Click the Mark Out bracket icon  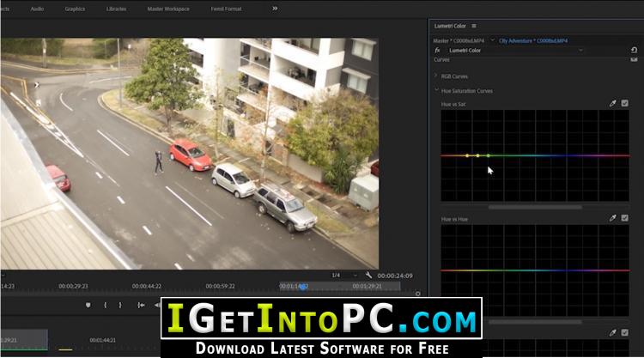coord(120,305)
